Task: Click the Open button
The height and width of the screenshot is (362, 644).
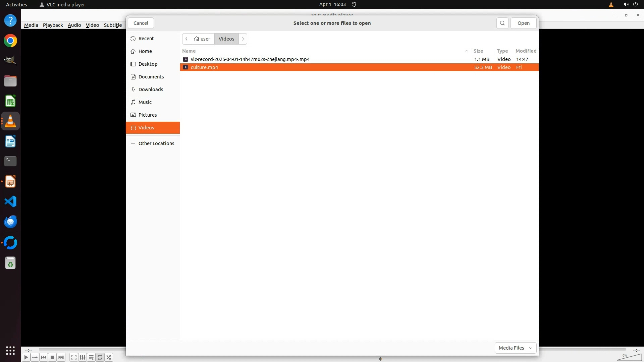Action: (x=523, y=23)
